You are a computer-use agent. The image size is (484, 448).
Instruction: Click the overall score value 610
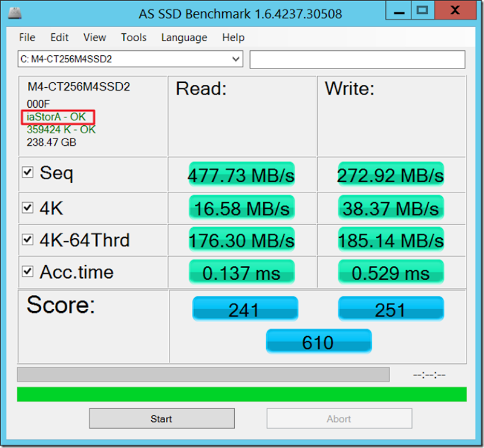pyautogui.click(x=319, y=341)
